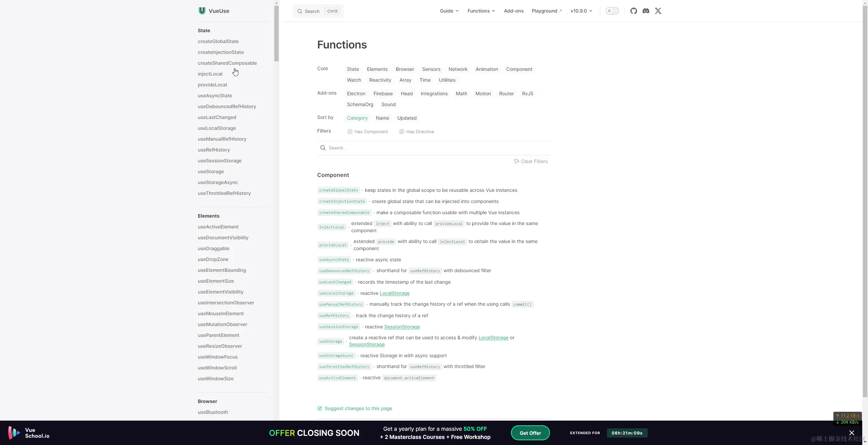This screenshot has height=445, width=868.
Task: Sort functions by Name
Action: click(382, 118)
